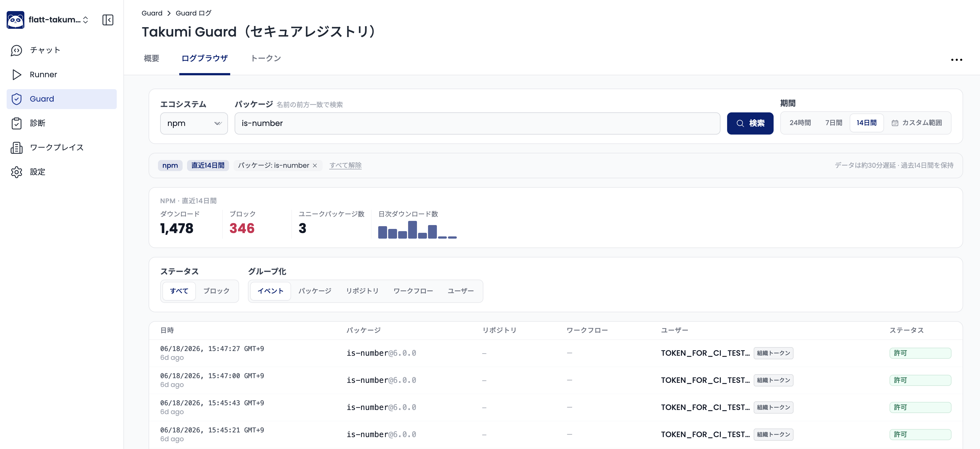Image resolution: width=980 pixels, height=449 pixels.
Task: Click the パッケージ column header
Action: 364,330
